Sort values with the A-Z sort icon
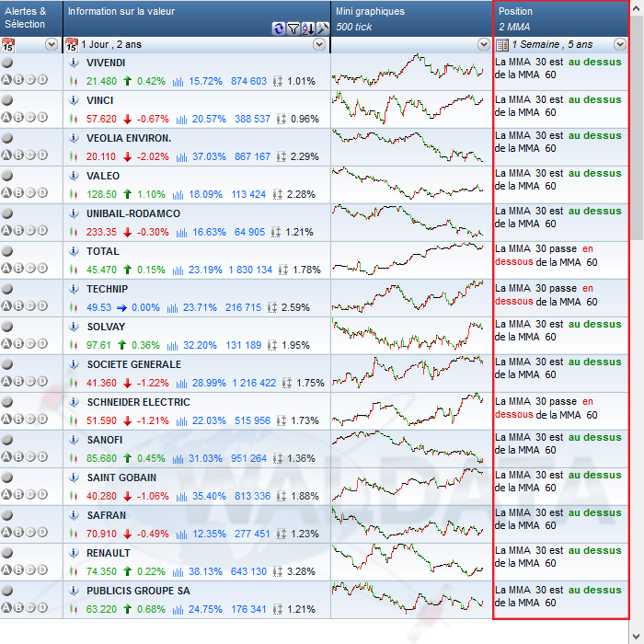Screen dimensions: 644x644 point(308,29)
